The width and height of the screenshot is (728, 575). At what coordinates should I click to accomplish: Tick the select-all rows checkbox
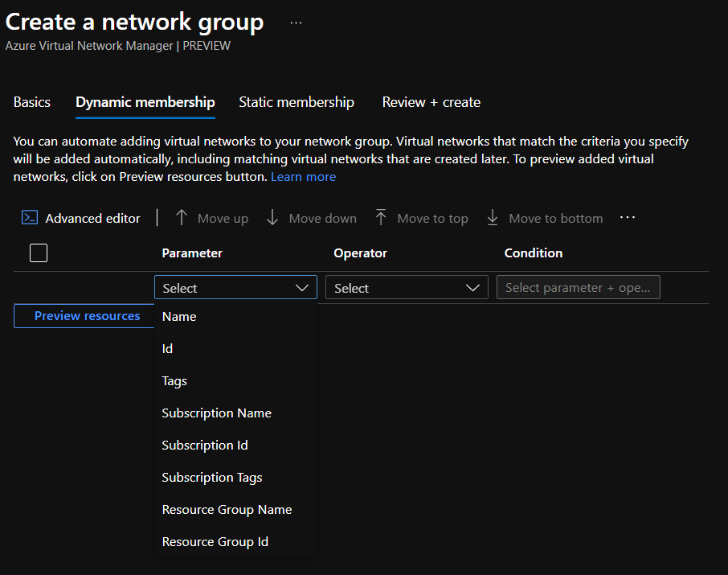39,253
